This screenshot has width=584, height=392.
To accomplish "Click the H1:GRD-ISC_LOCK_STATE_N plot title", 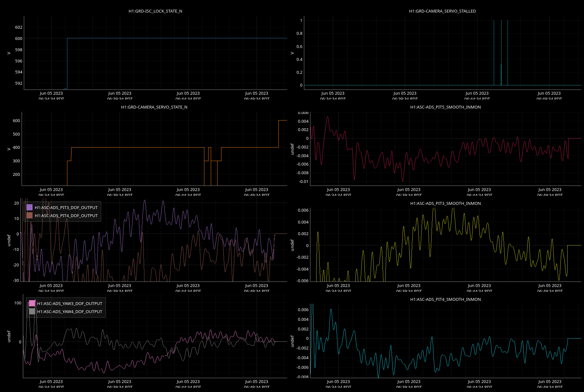I will [155, 11].
